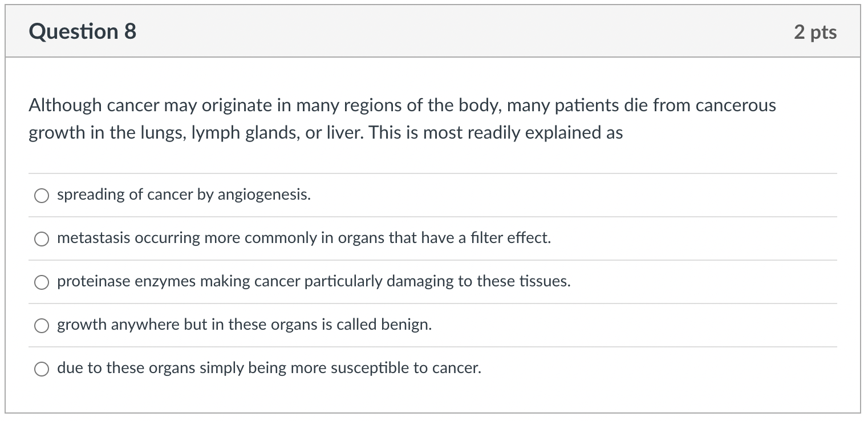The image size is (868, 421).
Task: Click the 'due to these organs simply' answer text
Action: coord(269,368)
